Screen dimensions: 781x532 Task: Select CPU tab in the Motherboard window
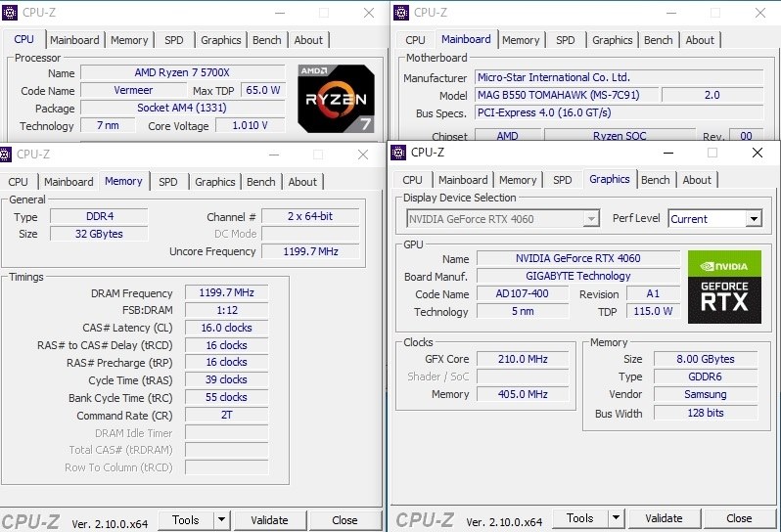point(415,40)
